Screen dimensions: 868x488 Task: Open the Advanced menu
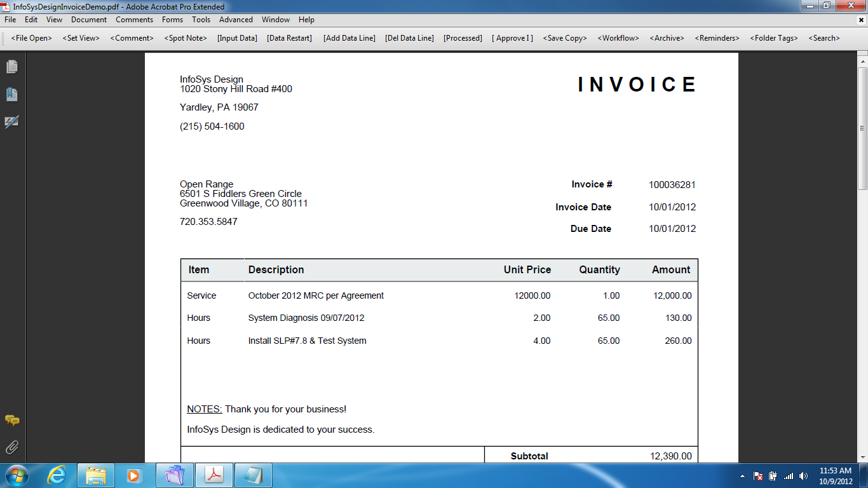click(236, 20)
